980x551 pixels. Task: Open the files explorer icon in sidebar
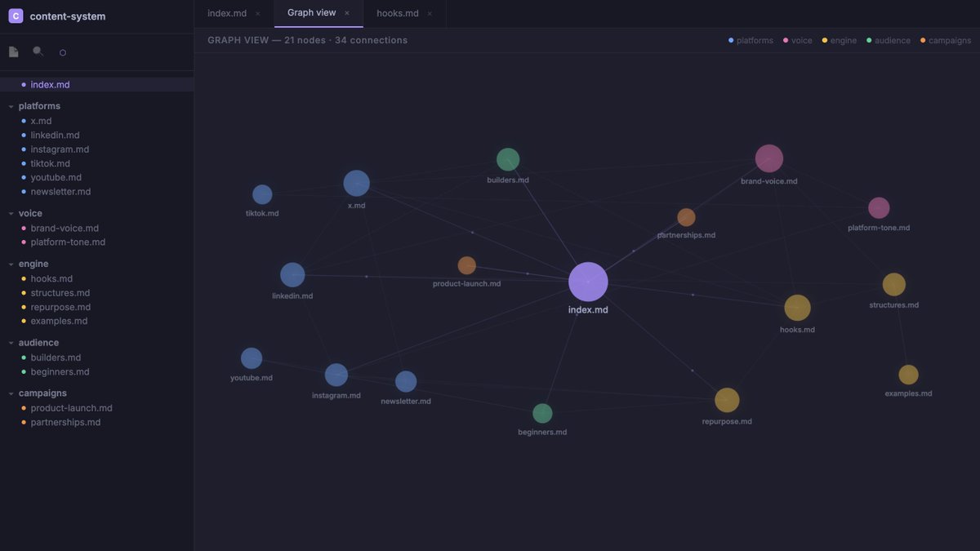click(x=14, y=51)
